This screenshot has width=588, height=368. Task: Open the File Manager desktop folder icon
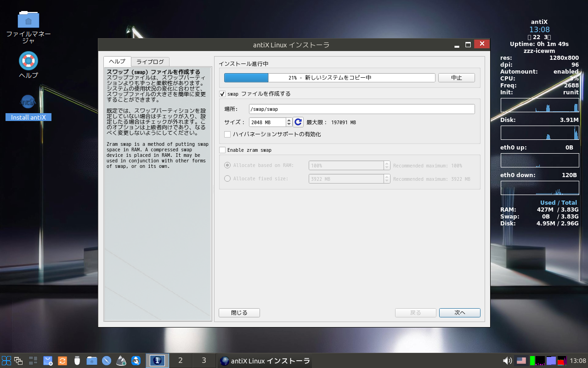pyautogui.click(x=28, y=19)
